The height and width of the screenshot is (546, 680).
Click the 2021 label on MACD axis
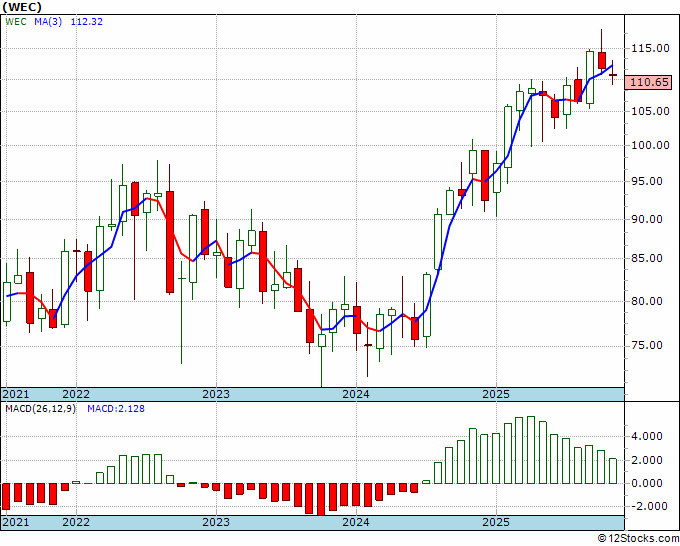click(x=16, y=522)
